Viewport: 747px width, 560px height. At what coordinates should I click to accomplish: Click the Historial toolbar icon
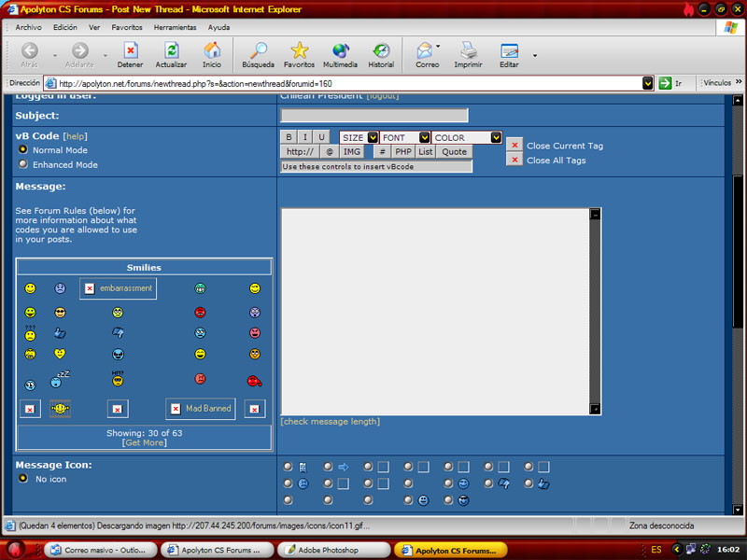coord(381,50)
